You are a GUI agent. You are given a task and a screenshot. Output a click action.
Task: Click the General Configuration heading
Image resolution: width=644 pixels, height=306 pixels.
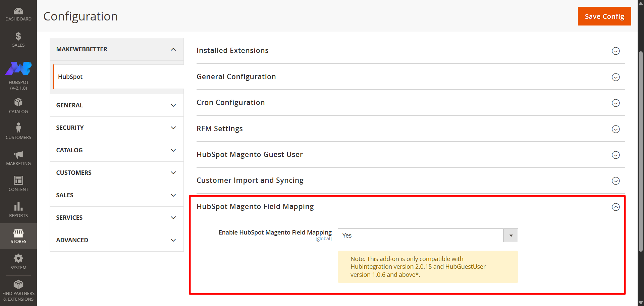236,77
